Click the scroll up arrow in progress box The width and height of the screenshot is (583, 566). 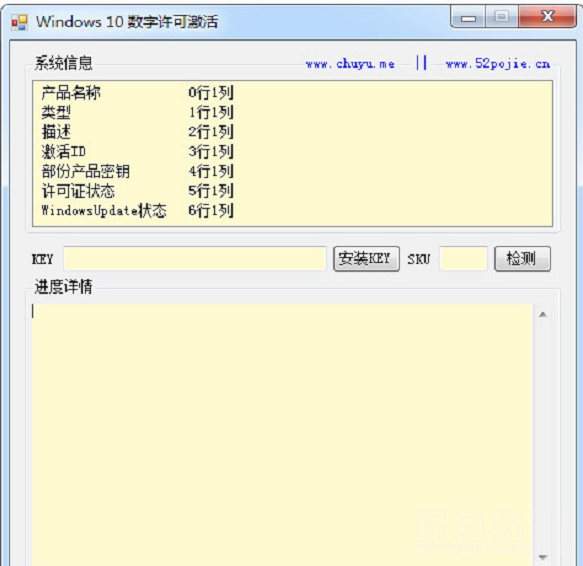[x=542, y=315]
